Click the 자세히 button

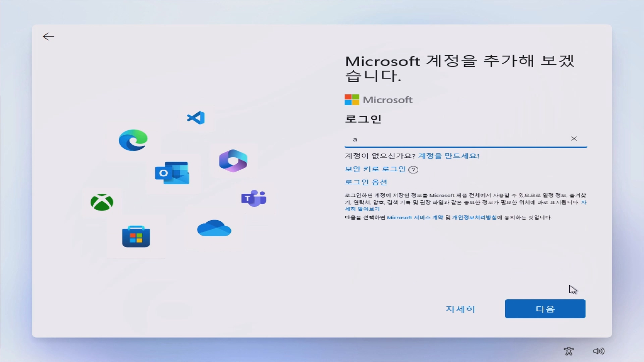[460, 309]
